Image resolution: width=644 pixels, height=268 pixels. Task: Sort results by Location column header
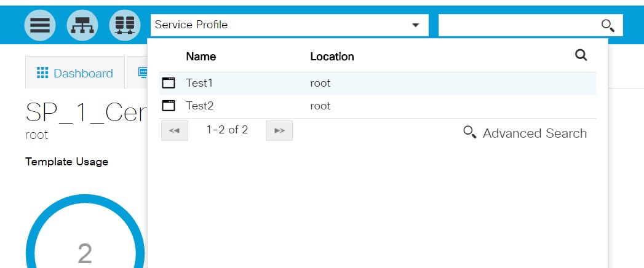[332, 56]
